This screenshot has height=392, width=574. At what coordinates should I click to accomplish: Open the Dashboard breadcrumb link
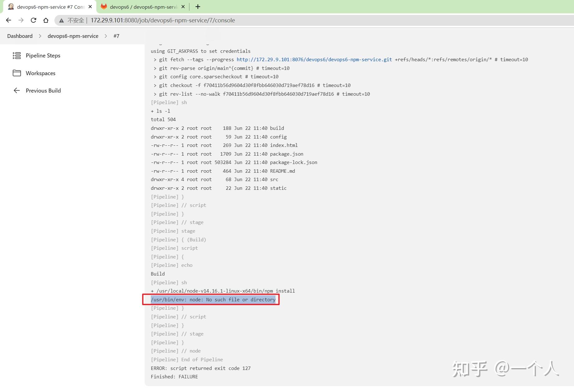pyautogui.click(x=20, y=36)
